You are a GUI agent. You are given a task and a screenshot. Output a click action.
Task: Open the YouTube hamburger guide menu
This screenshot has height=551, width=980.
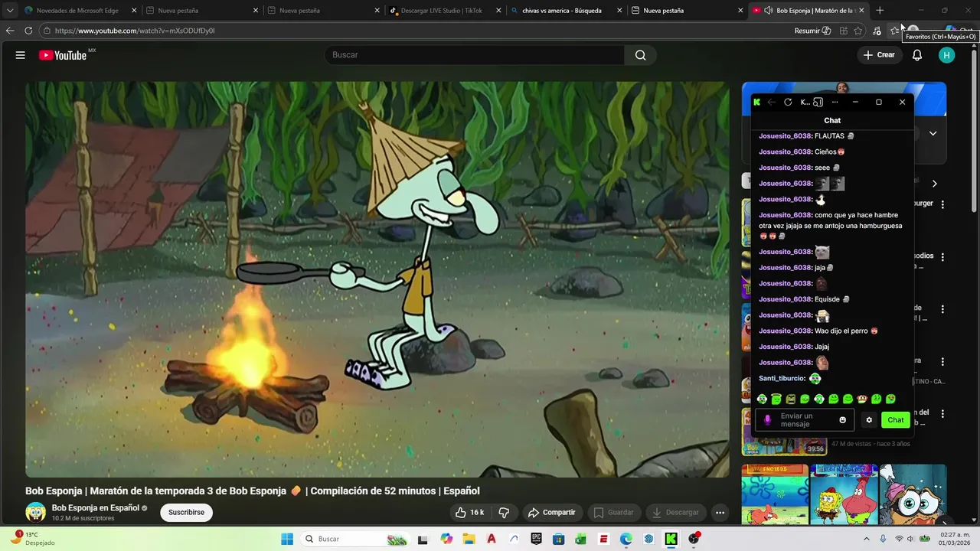pos(21,55)
